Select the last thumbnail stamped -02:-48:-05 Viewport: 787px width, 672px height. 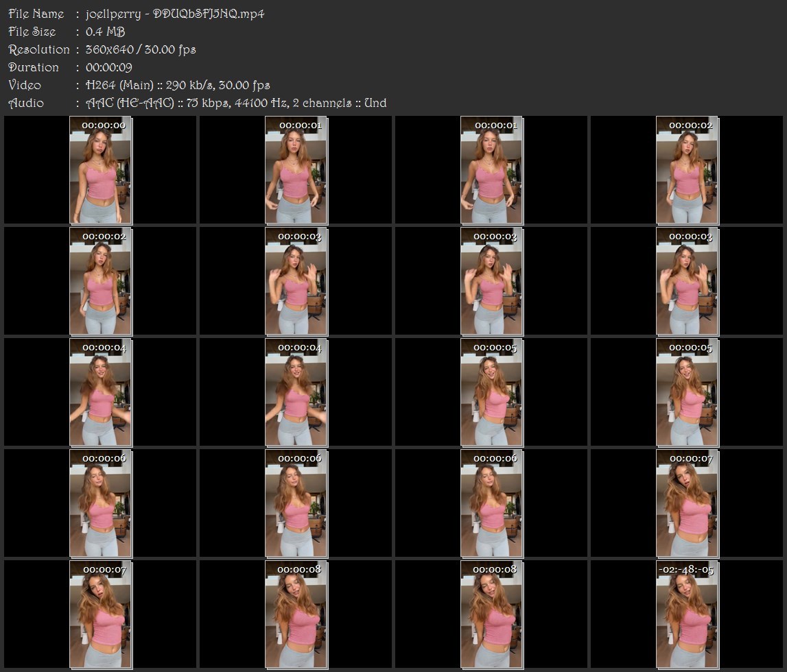click(x=687, y=614)
